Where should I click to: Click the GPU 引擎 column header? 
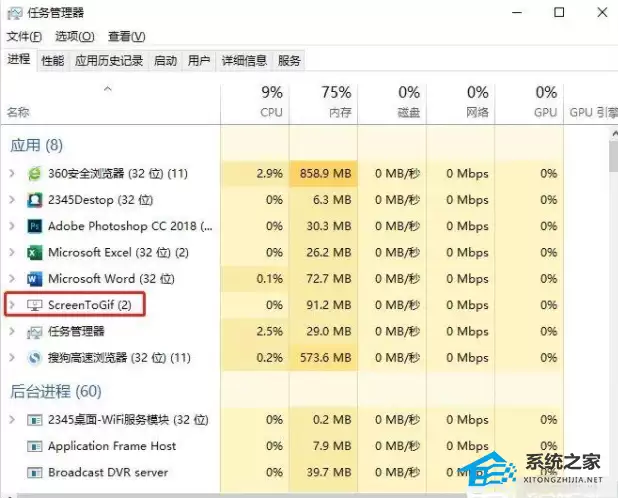coord(591,104)
